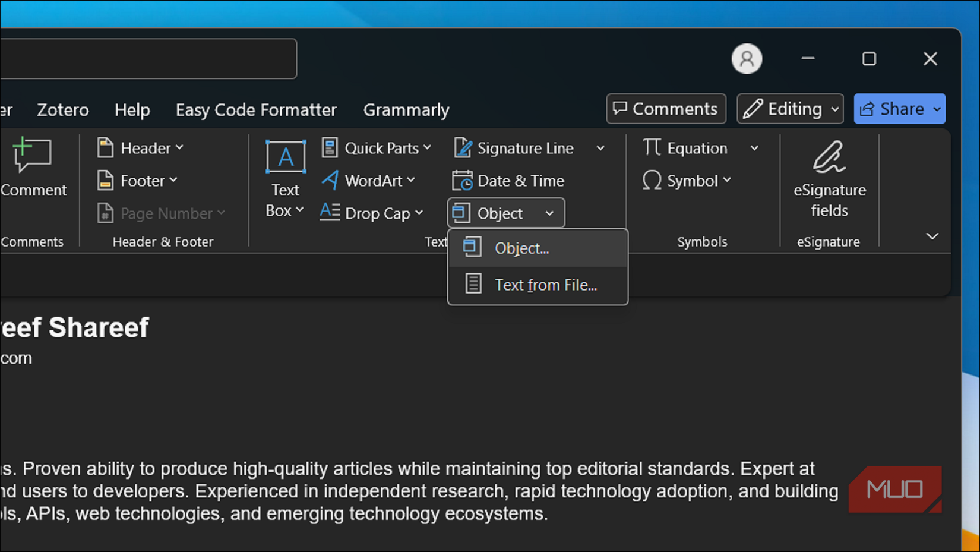Switch to the Zotero tab
980x552 pixels.
pyautogui.click(x=63, y=110)
